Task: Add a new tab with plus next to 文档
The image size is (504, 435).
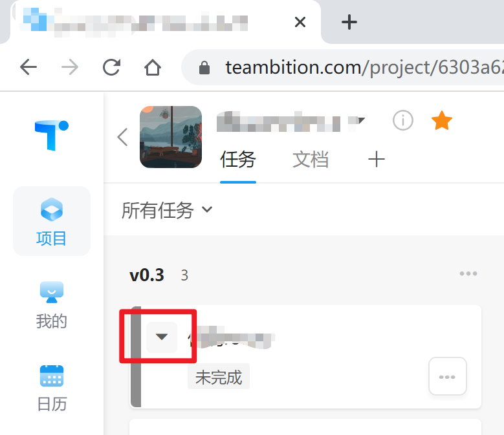Action: (376, 159)
